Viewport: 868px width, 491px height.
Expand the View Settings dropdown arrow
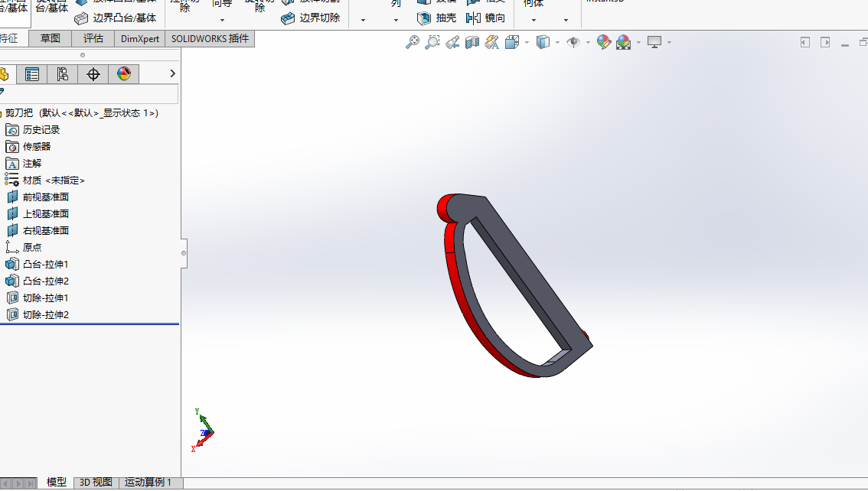(x=669, y=43)
